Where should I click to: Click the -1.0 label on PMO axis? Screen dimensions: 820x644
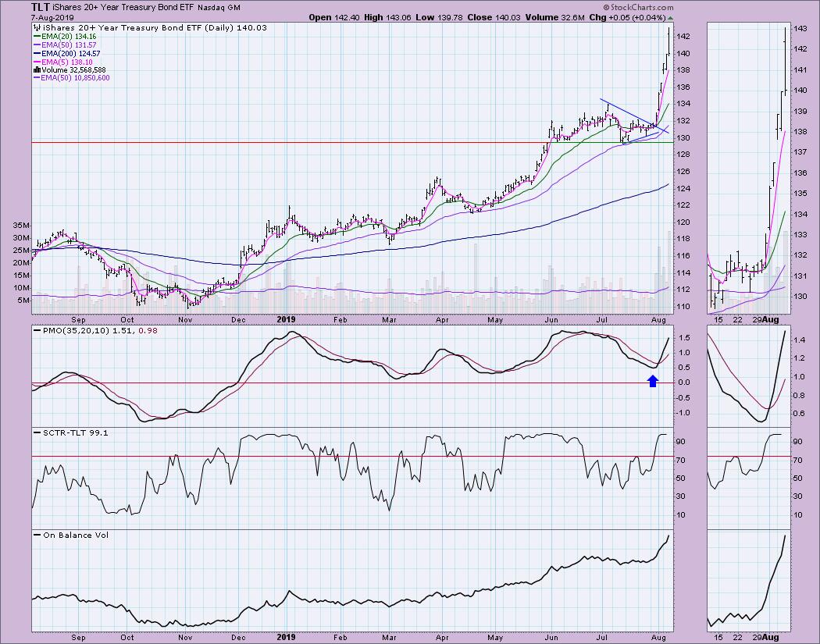coord(685,413)
